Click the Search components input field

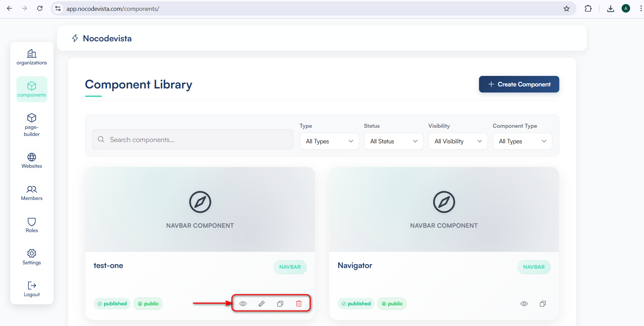tap(196, 140)
